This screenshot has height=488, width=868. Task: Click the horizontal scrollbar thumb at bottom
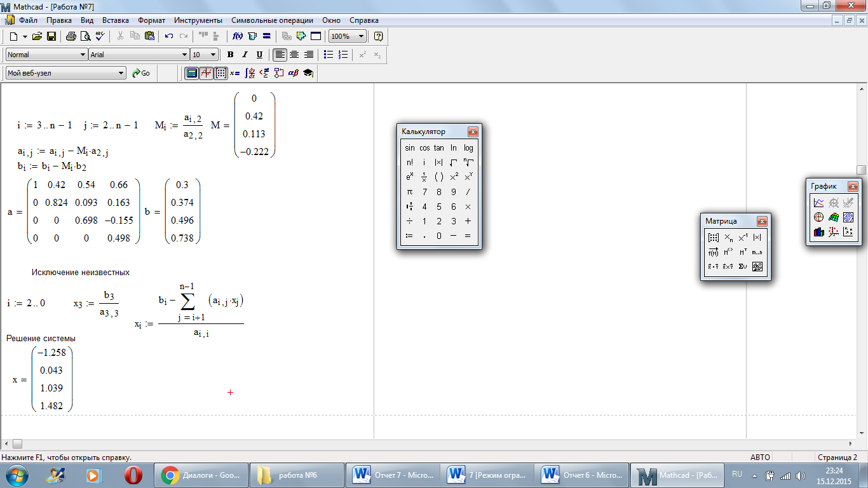point(17,444)
